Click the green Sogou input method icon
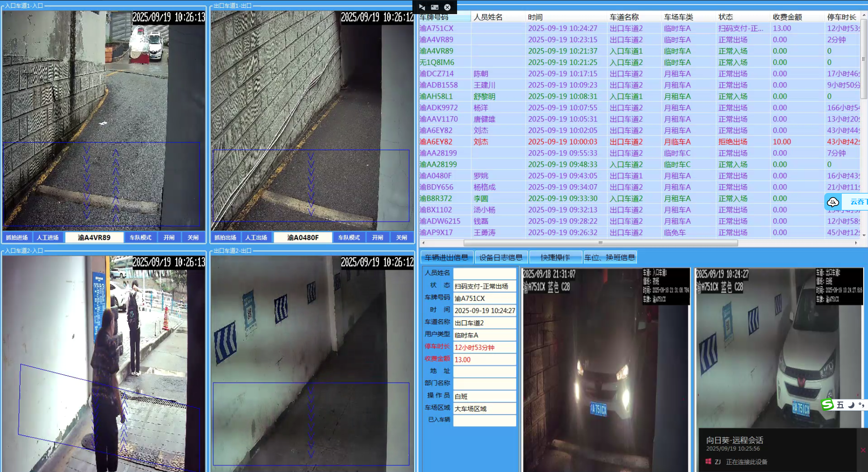 (x=827, y=404)
